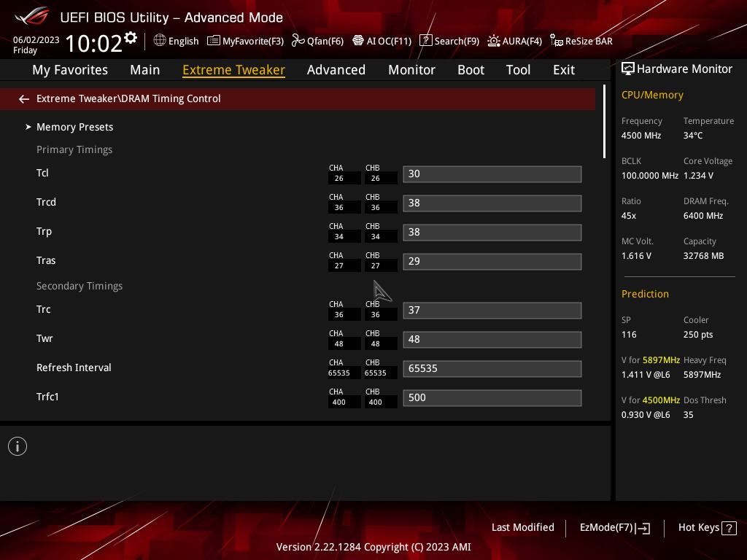This screenshot has height=560, width=747.
Task: Switch to the Main tab
Action: (145, 70)
